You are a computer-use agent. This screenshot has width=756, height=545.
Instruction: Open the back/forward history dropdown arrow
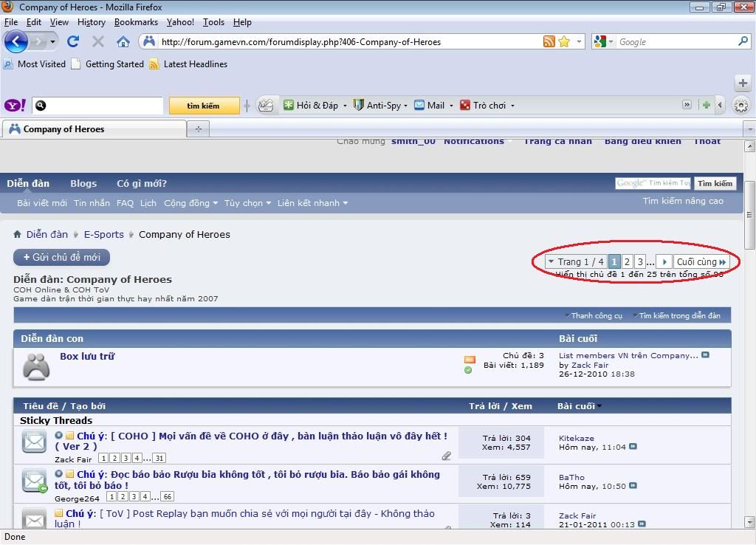click(52, 42)
